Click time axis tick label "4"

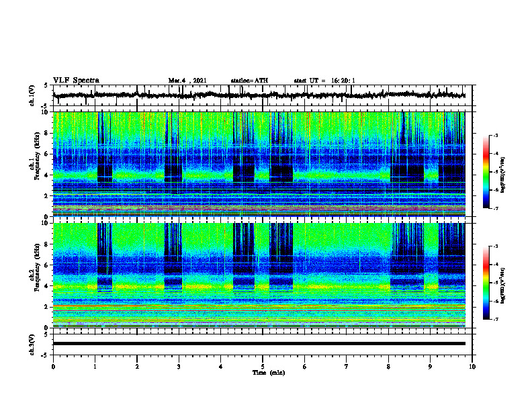pos(221,367)
